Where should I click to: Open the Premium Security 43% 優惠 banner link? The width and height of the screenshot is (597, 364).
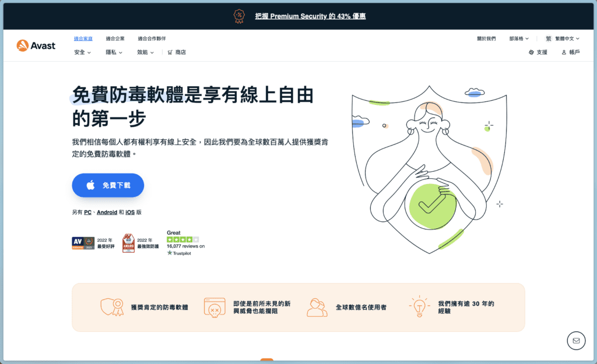click(311, 16)
